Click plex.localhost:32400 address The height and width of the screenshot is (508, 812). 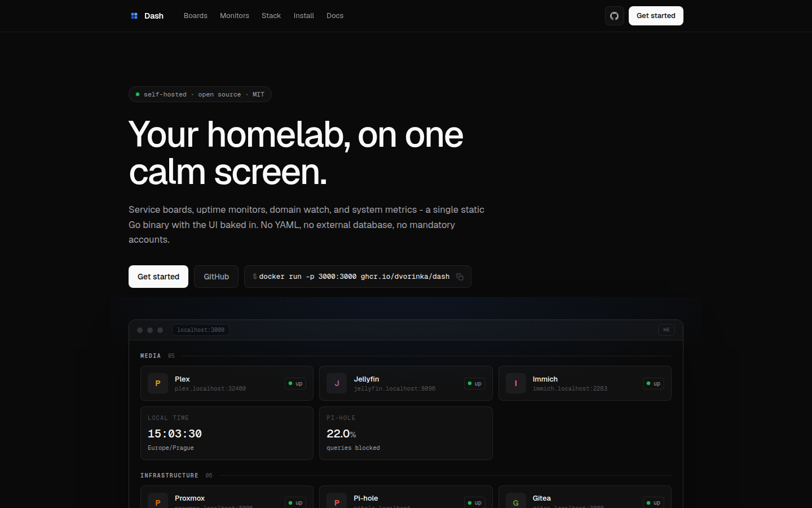click(210, 388)
